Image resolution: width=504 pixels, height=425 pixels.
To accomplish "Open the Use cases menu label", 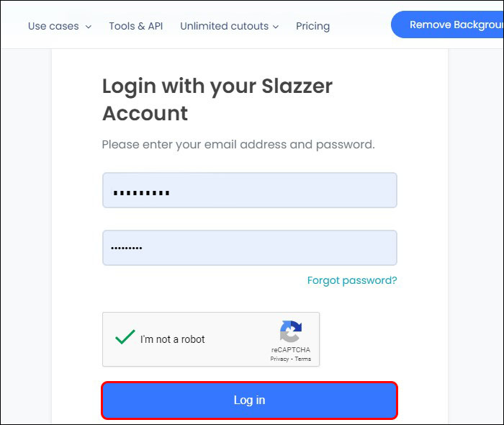I will pyautogui.click(x=55, y=26).
